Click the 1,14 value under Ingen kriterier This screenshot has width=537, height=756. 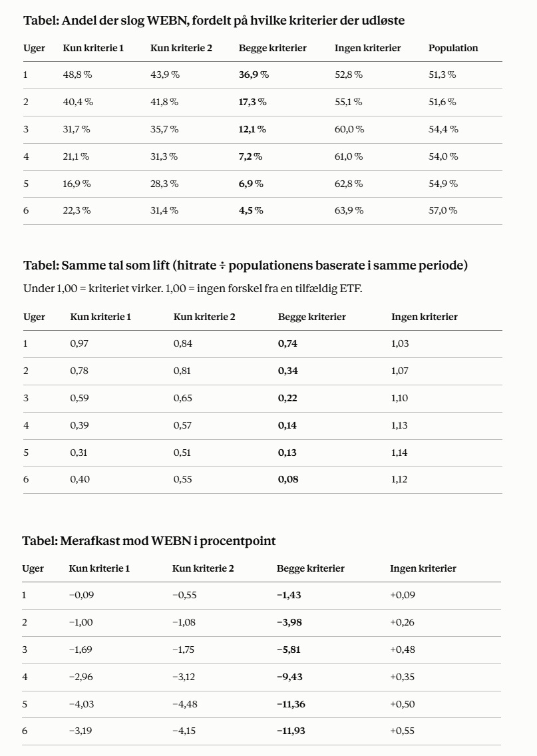coord(399,453)
